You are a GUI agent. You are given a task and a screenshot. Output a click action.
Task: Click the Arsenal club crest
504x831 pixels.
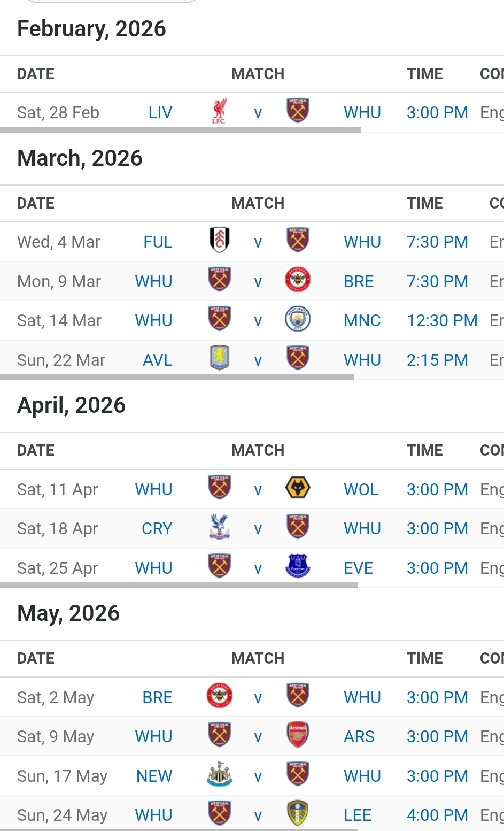tap(298, 735)
